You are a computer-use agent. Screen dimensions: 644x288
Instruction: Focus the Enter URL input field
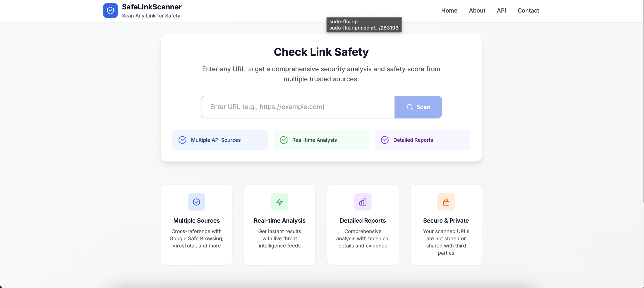tap(298, 107)
